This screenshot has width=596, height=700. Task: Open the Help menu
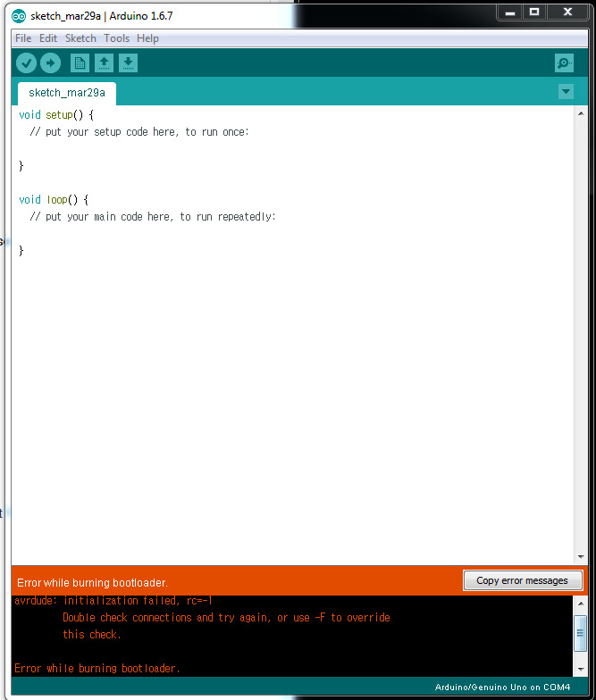(x=148, y=38)
